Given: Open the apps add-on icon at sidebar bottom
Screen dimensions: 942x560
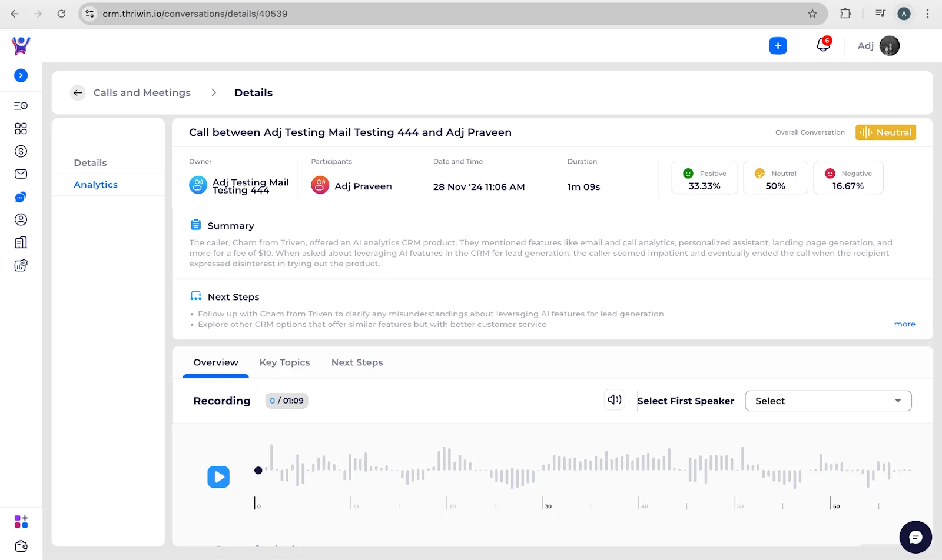Looking at the screenshot, I should 21,522.
